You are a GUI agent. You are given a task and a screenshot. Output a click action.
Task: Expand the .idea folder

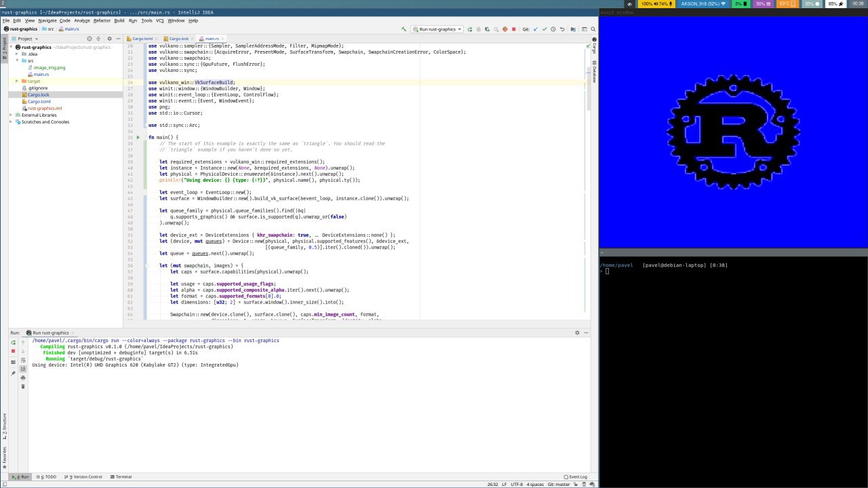(x=17, y=54)
